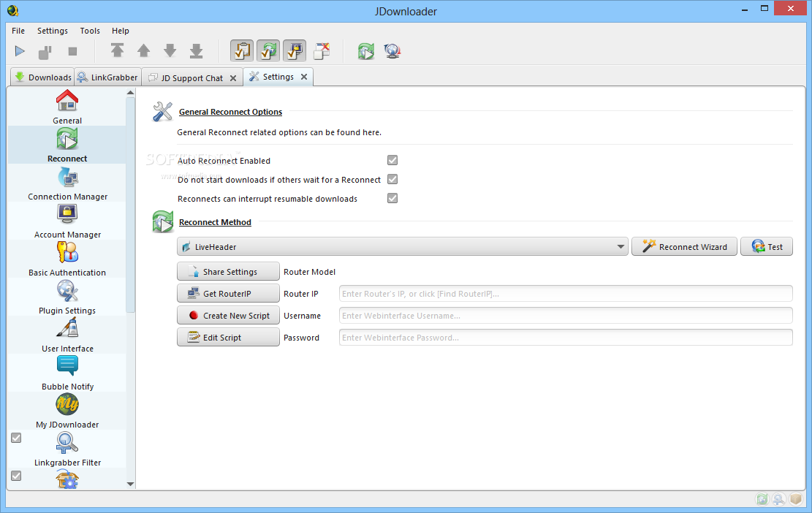The image size is (812, 513).
Task: Open the Settings menu
Action: click(x=53, y=31)
